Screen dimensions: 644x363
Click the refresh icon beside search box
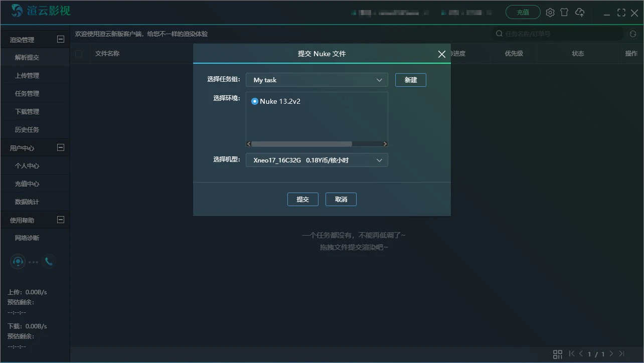(633, 34)
